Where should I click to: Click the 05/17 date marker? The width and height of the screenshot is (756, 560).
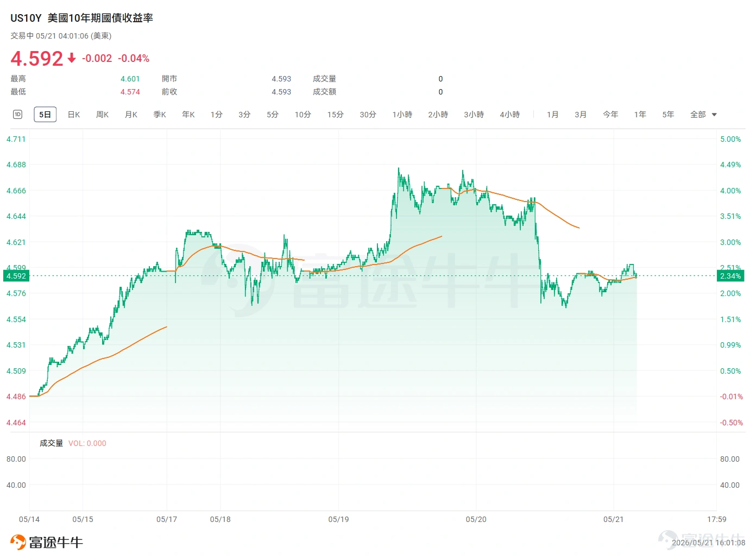tap(167, 519)
